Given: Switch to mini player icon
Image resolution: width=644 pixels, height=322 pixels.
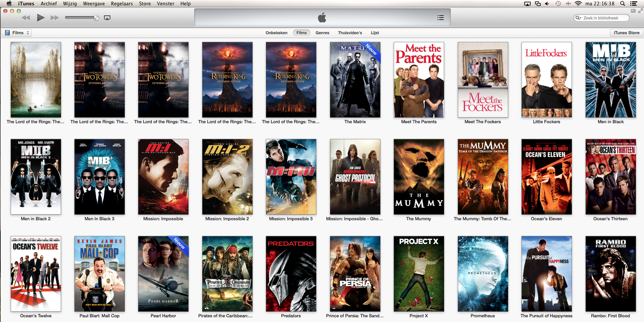Looking at the screenshot, I should [x=633, y=11].
